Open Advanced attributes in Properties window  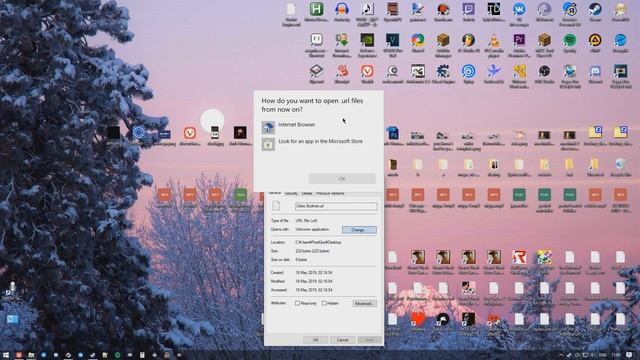coord(364,303)
